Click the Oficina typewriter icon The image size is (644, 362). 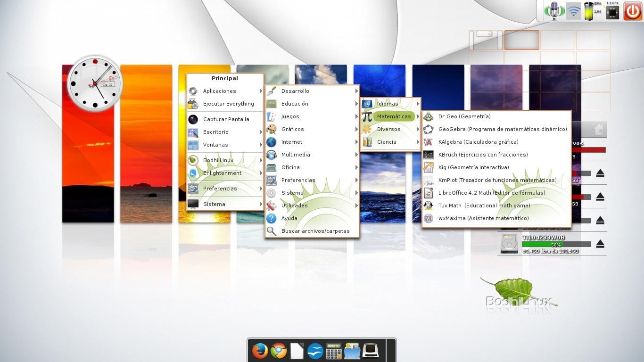click(271, 167)
